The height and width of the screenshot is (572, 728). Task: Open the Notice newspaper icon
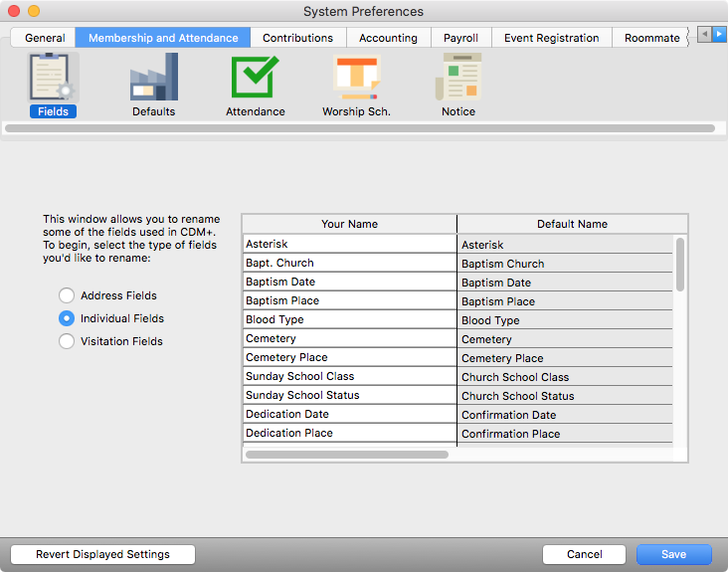tap(458, 80)
